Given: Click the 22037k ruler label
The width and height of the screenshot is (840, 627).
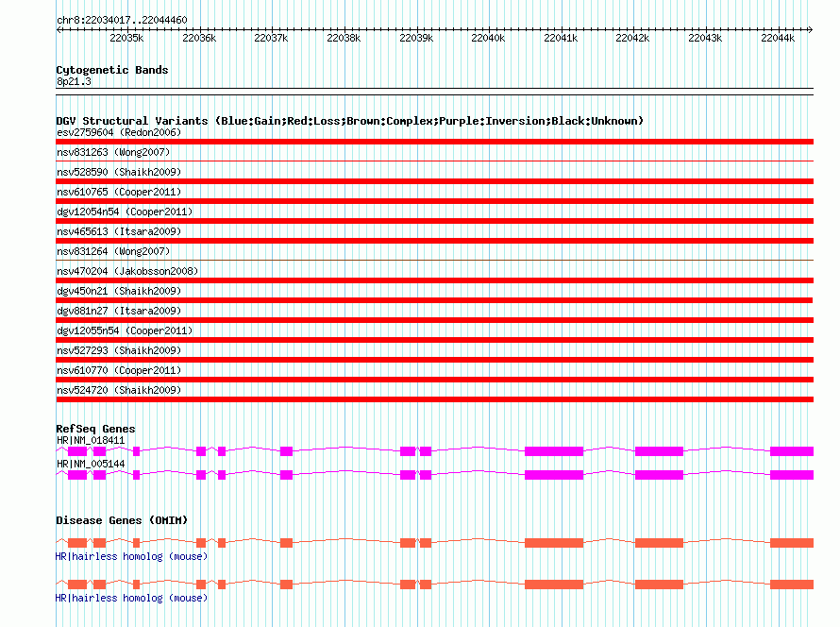Looking at the screenshot, I should pyautogui.click(x=271, y=38).
